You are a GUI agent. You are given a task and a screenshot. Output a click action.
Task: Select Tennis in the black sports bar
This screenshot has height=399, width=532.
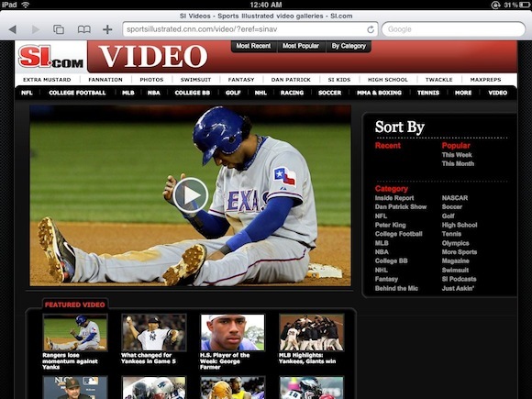[x=428, y=93]
